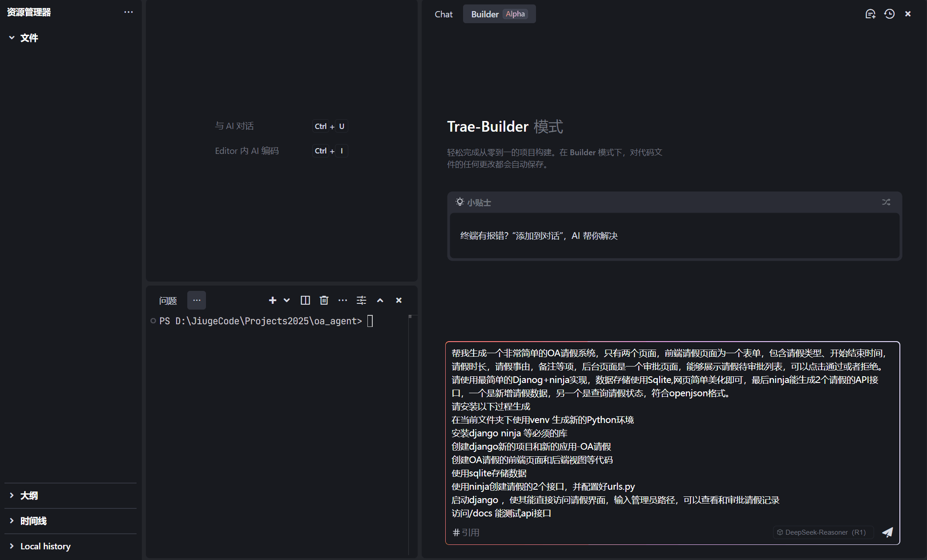Open 资源管理器 more options menu

(x=129, y=12)
